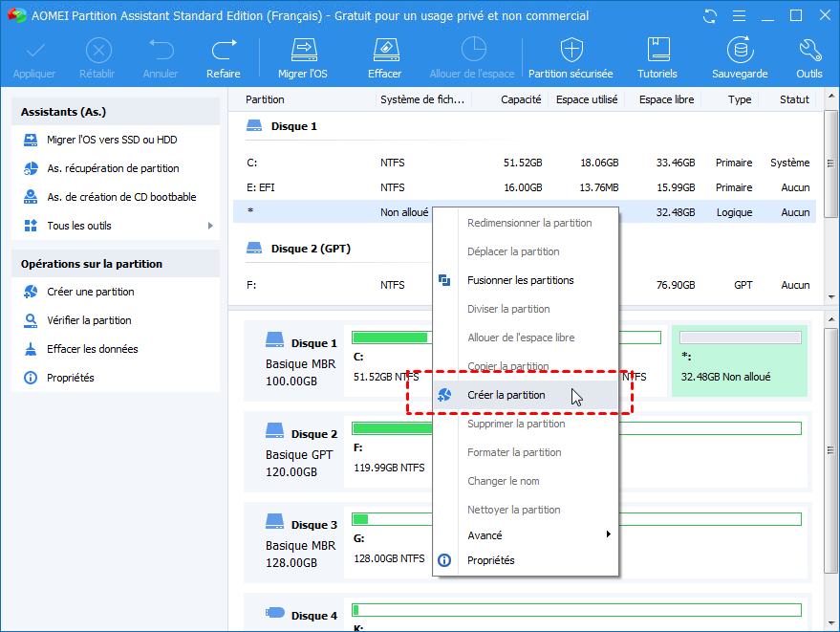Choose Fusionner les partitions menu entry
Image resolution: width=840 pixels, height=632 pixels.
coord(525,280)
